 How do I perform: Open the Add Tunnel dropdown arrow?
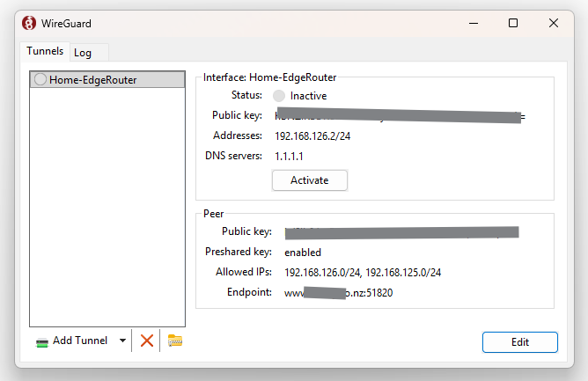[121, 341]
